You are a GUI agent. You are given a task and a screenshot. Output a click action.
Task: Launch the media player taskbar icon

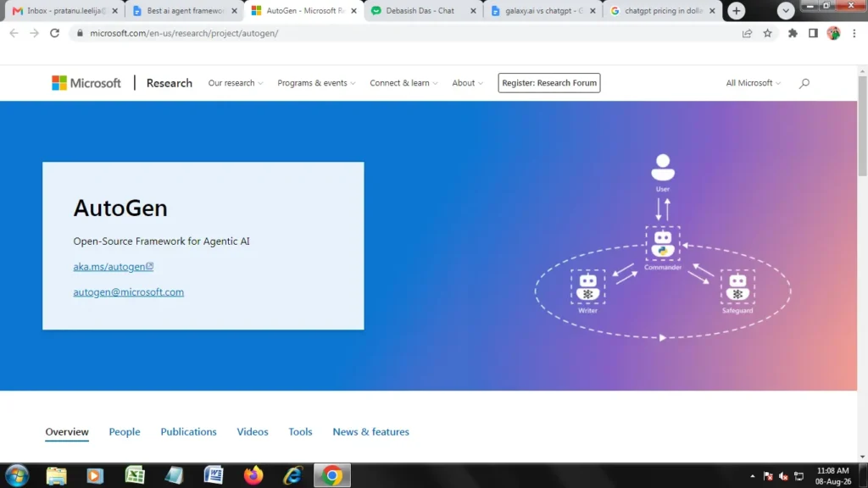coord(95,475)
